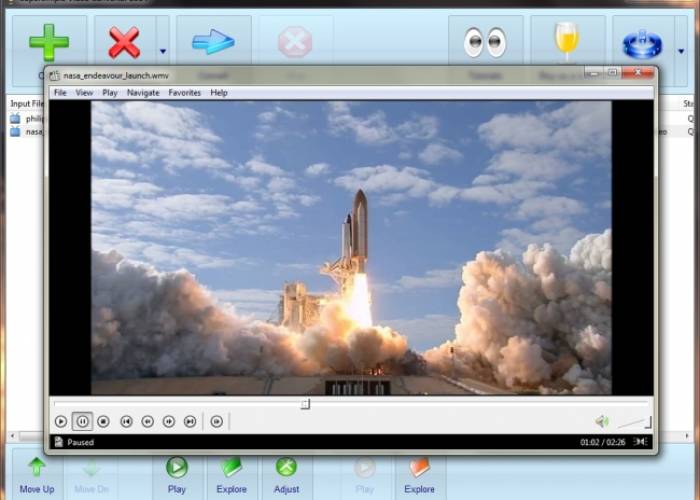The height and width of the screenshot is (500, 700).
Task: Open the Help menu in player
Action: pos(219,93)
